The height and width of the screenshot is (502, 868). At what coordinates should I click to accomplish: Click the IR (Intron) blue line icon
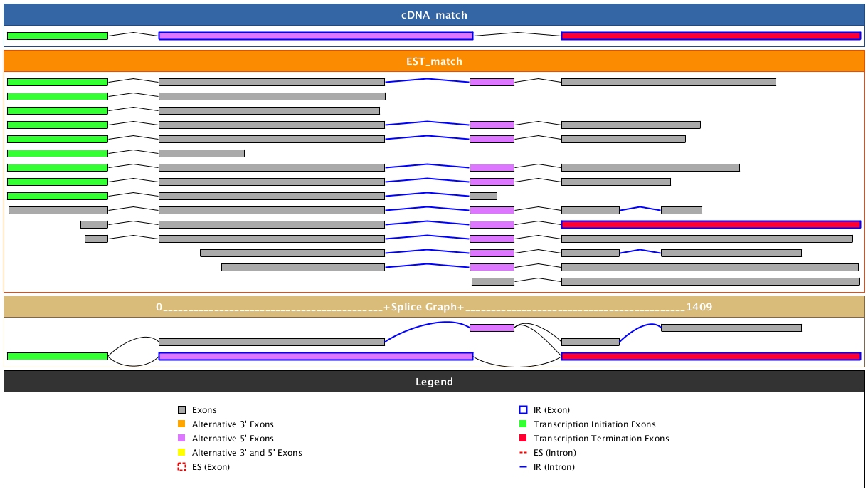tap(523, 467)
